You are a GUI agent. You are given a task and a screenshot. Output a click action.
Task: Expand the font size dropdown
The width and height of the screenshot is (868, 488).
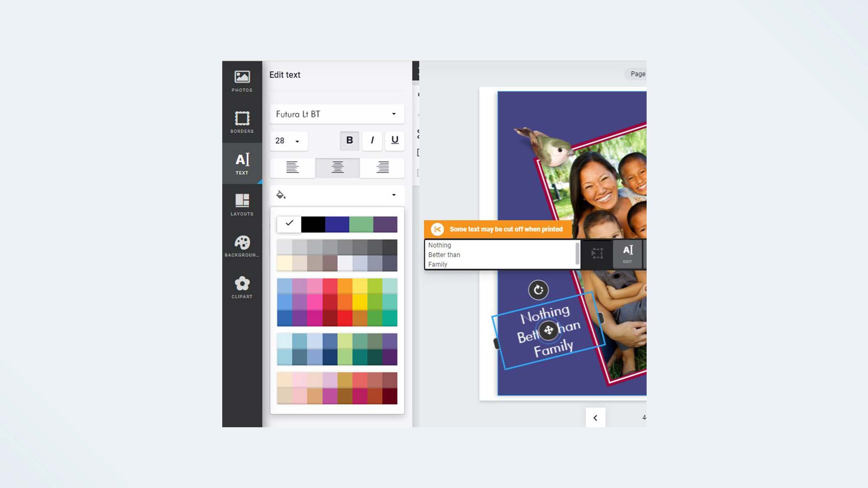click(297, 141)
